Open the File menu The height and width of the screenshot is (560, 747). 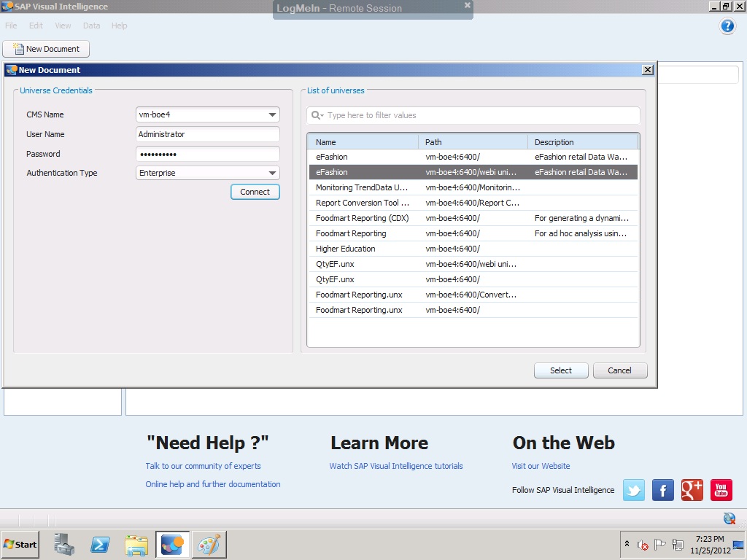(11, 26)
